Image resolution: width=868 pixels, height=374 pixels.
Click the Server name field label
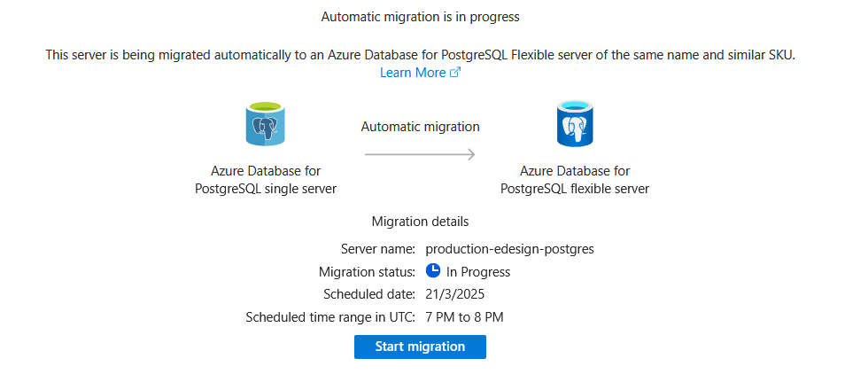[378, 249]
